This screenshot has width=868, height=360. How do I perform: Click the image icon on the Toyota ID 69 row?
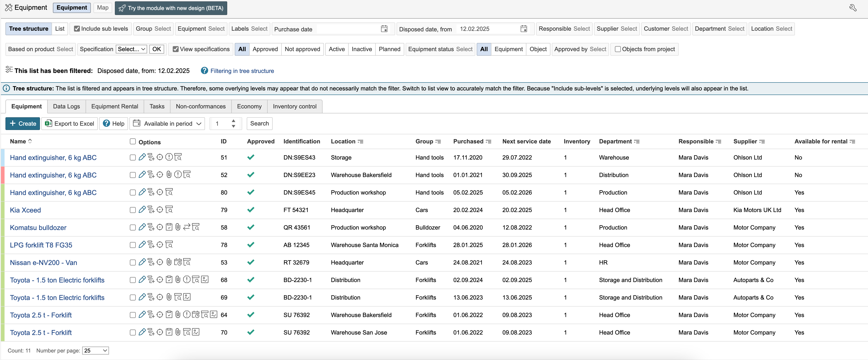(187, 297)
